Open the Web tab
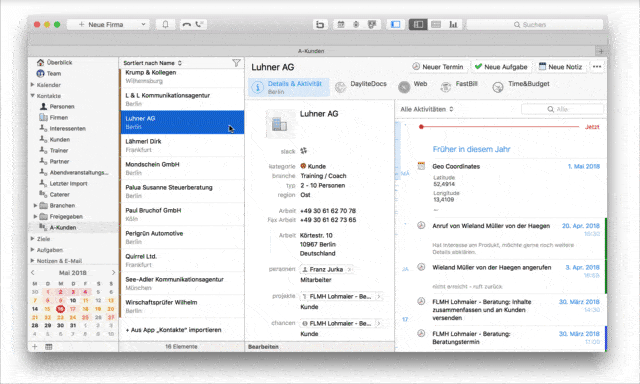640x384 pixels. (413, 86)
